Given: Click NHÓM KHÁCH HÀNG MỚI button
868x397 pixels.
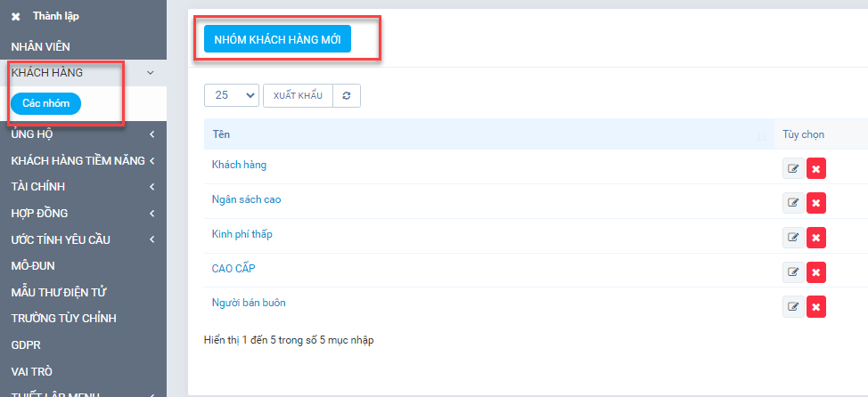Looking at the screenshot, I should click(x=277, y=39).
